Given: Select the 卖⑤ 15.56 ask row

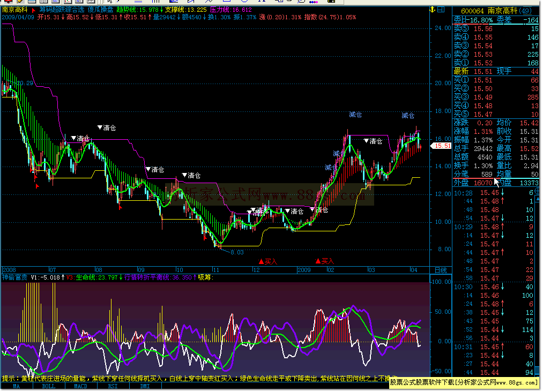Looking at the screenshot, I should 496,29.
